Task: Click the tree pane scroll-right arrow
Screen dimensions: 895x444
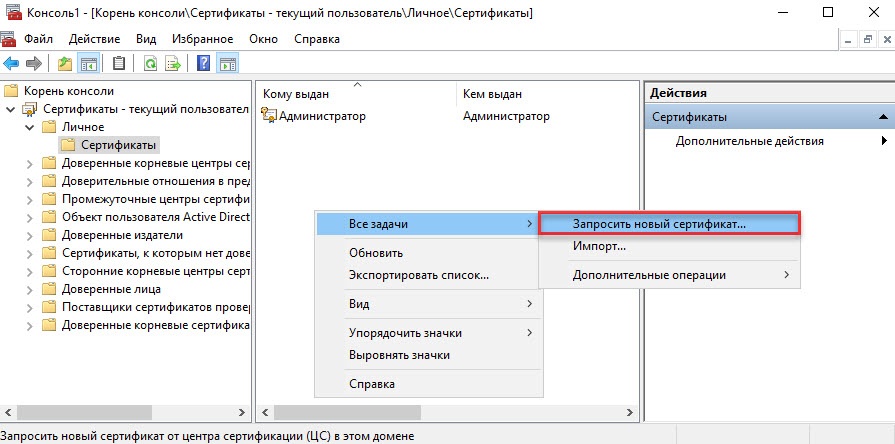Action: [242, 412]
